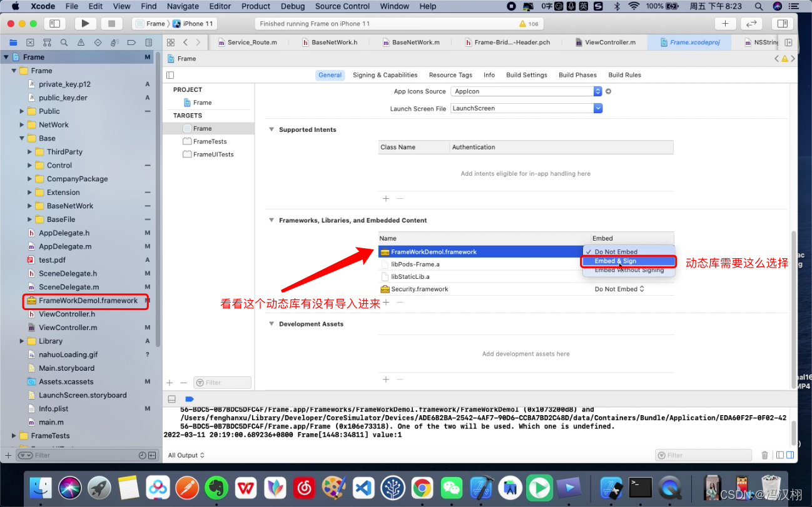The width and height of the screenshot is (812, 507).
Task: Hide the debug area
Action: (172, 399)
